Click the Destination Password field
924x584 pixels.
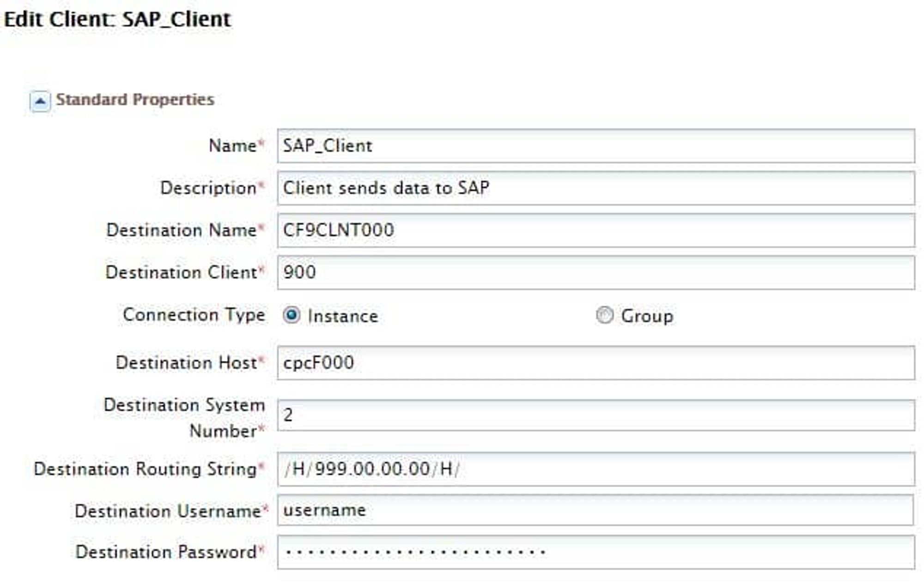click(596, 552)
